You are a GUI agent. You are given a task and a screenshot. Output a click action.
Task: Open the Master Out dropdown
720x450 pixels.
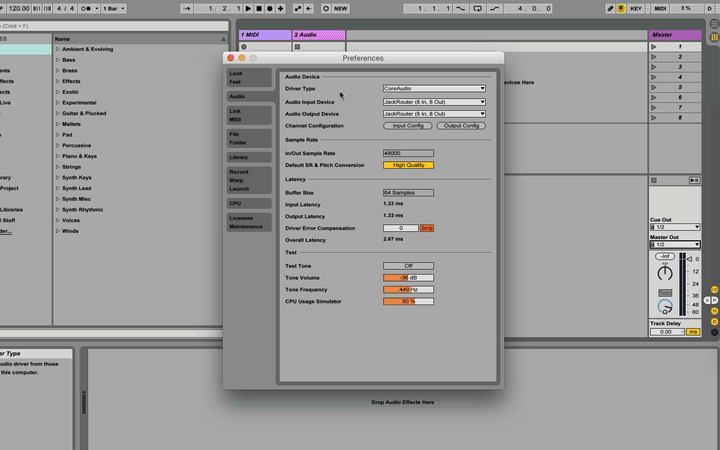[675, 244]
